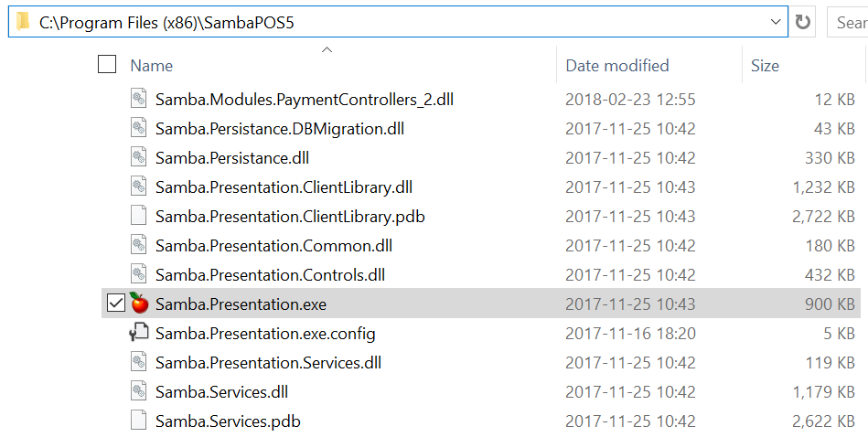Click the red apple icon of Samba.Presentation.exe
Viewport: 868px width, 437px height.
pyautogui.click(x=139, y=304)
